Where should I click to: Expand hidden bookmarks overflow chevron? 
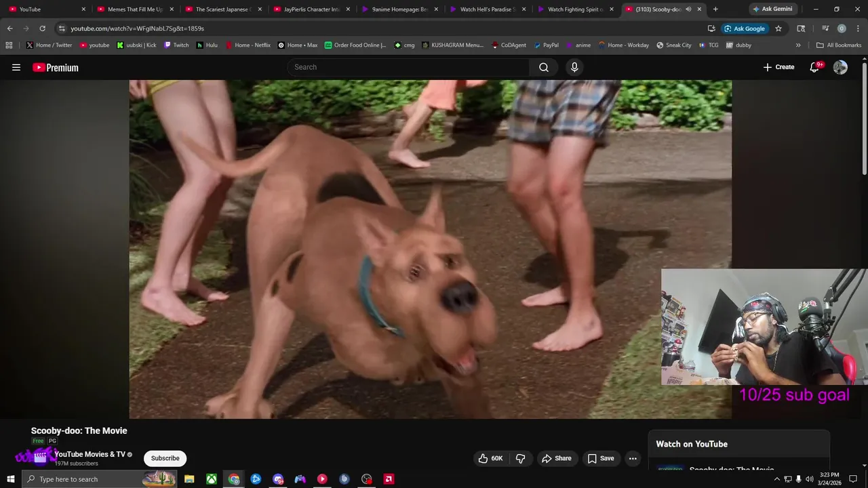[x=798, y=45]
